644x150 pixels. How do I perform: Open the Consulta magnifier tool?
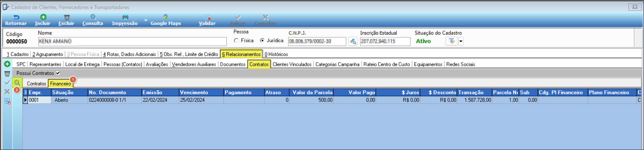point(93,17)
